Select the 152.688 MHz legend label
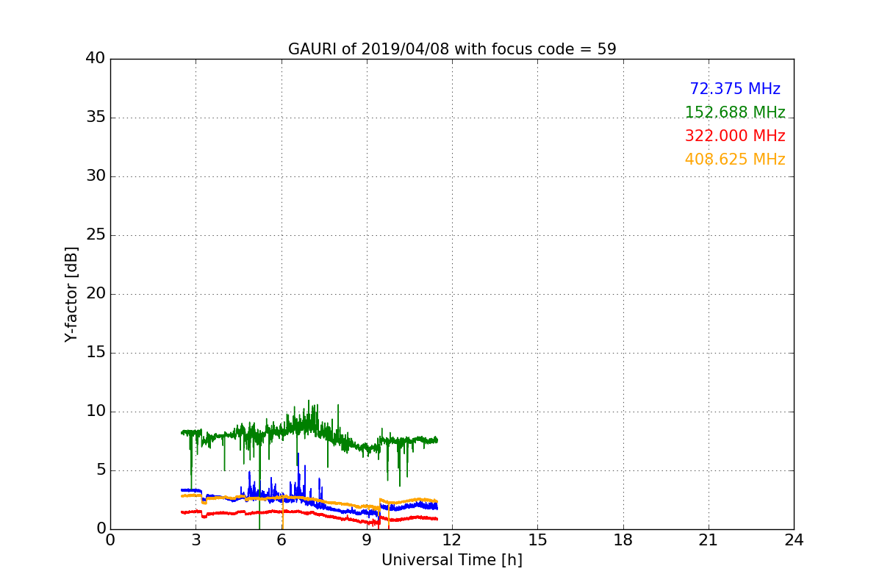The width and height of the screenshot is (882, 588). point(735,112)
